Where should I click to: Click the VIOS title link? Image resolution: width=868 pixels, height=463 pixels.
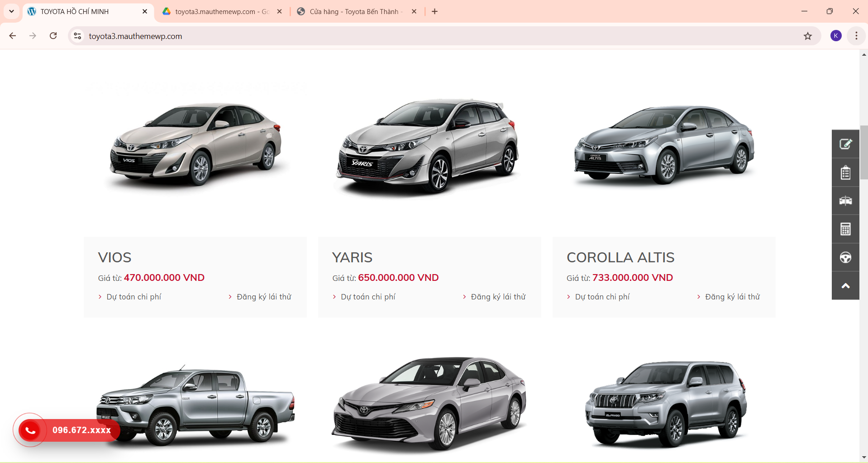[114, 257]
